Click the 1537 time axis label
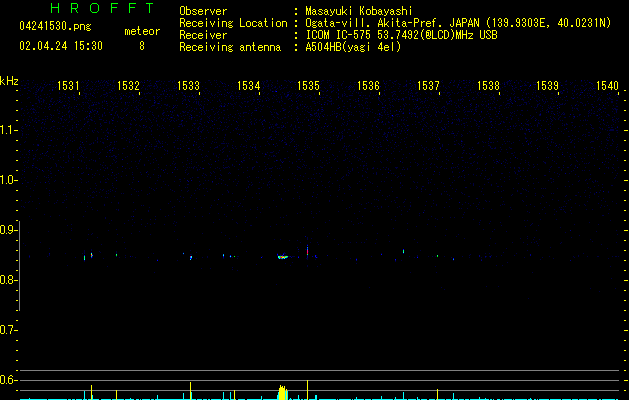The width and height of the screenshot is (629, 400). pos(428,86)
